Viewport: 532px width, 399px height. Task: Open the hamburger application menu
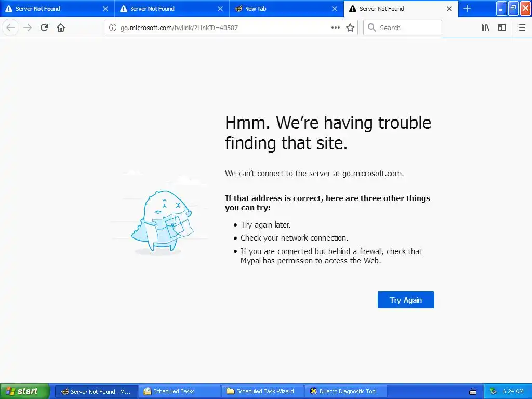point(522,28)
